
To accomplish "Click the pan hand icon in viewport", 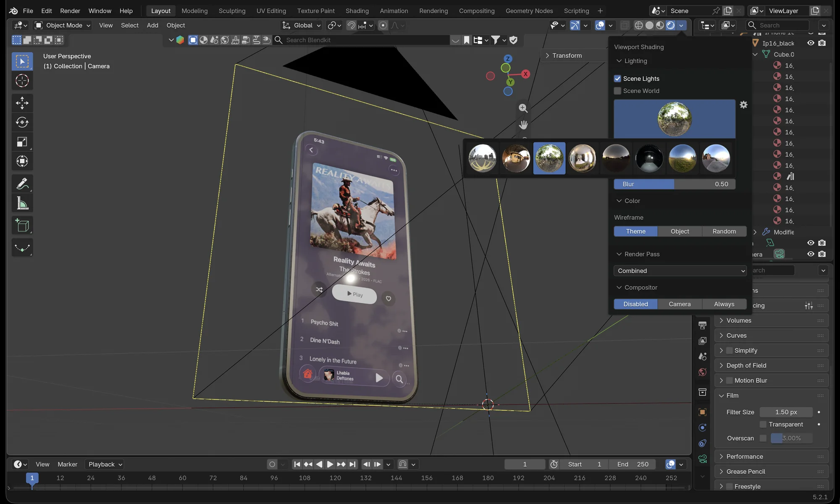I will 523,125.
